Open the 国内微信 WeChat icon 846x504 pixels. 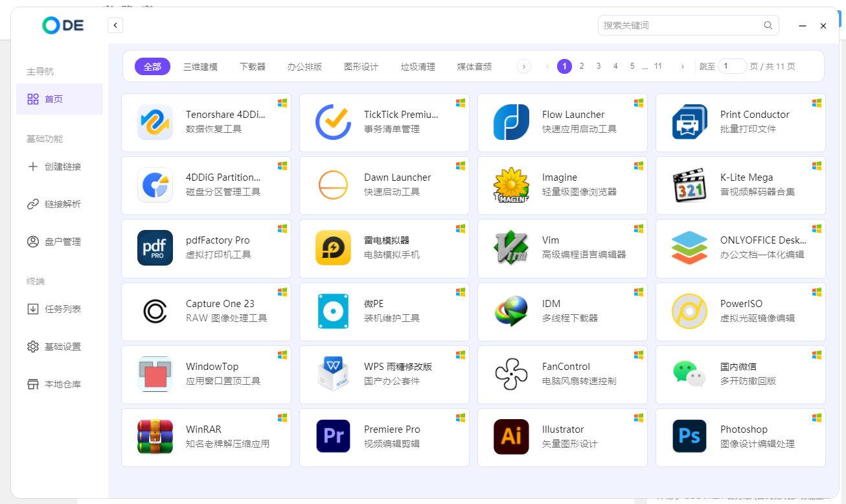(689, 374)
